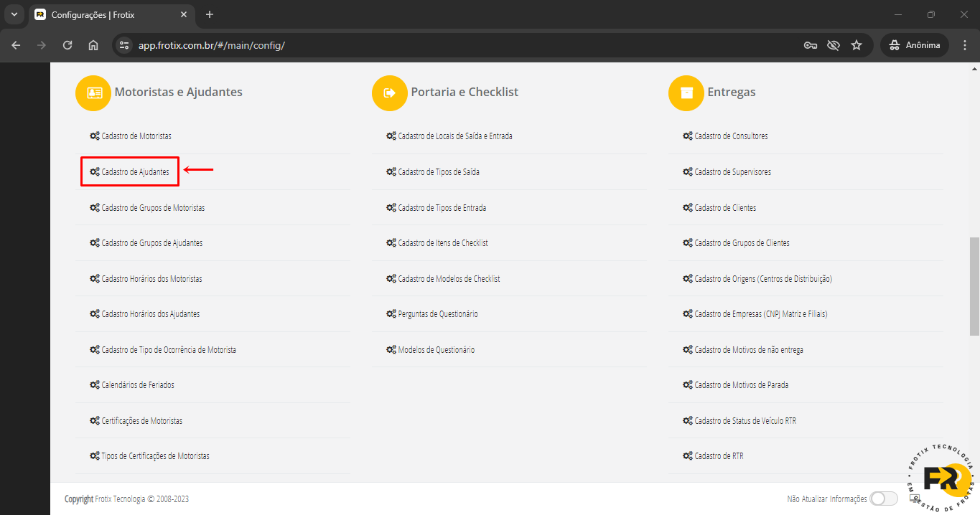Click the Entregas yellow box icon
Screen dimensions: 980x515
(686, 93)
